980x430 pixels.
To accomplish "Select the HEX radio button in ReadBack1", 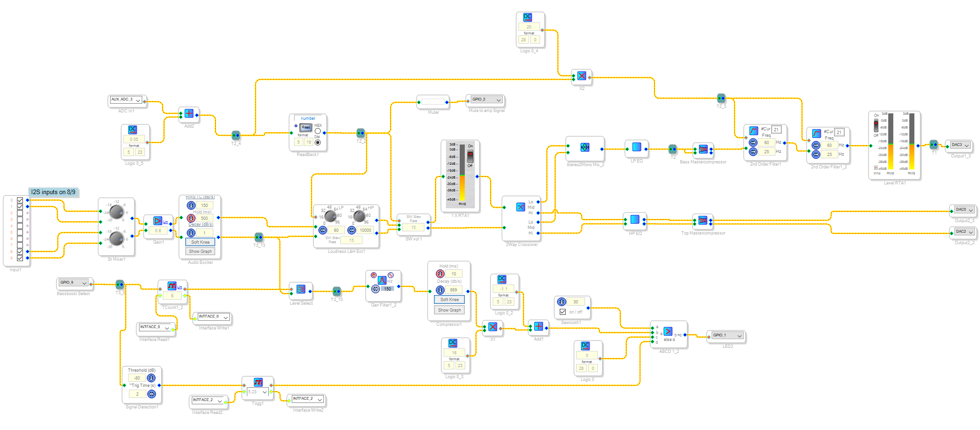I will point(317,131).
